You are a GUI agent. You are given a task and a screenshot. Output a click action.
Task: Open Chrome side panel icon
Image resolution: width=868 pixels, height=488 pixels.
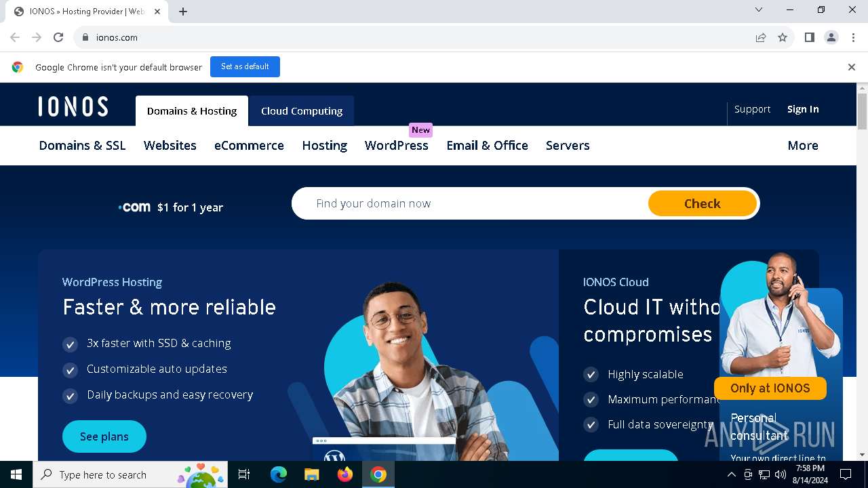[810, 37]
